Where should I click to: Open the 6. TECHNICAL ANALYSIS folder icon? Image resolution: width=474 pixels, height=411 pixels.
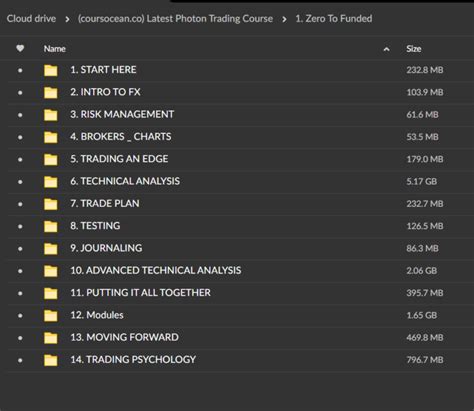[x=51, y=182]
